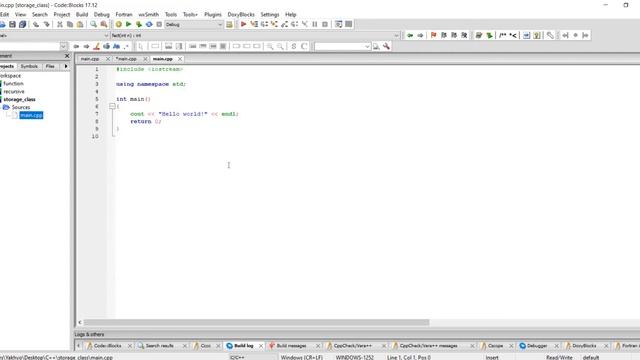Select main.cpp file in project tree
Viewport: 640px width, 360px height.
coord(31,115)
